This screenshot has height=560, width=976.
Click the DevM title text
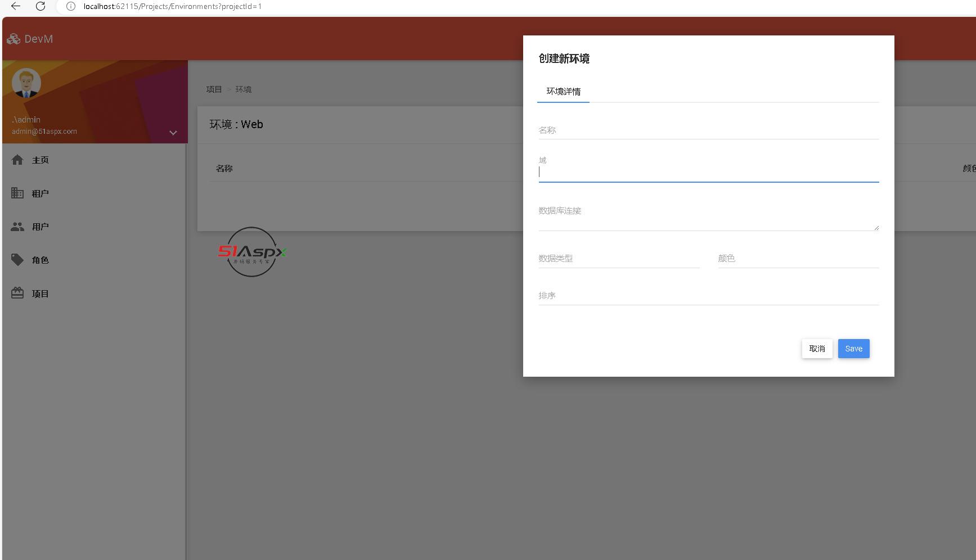[x=39, y=39]
